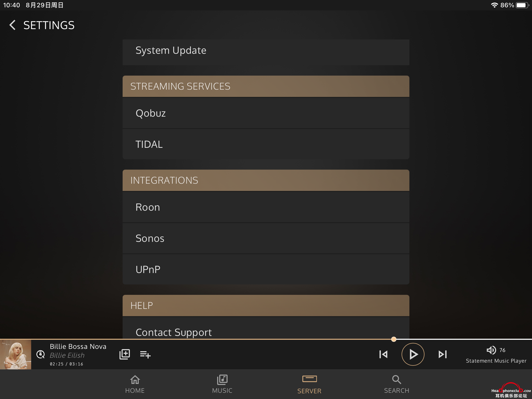Tap the 02:25 / 03:16 elapsed time
This screenshot has width=532, height=399.
(66, 364)
